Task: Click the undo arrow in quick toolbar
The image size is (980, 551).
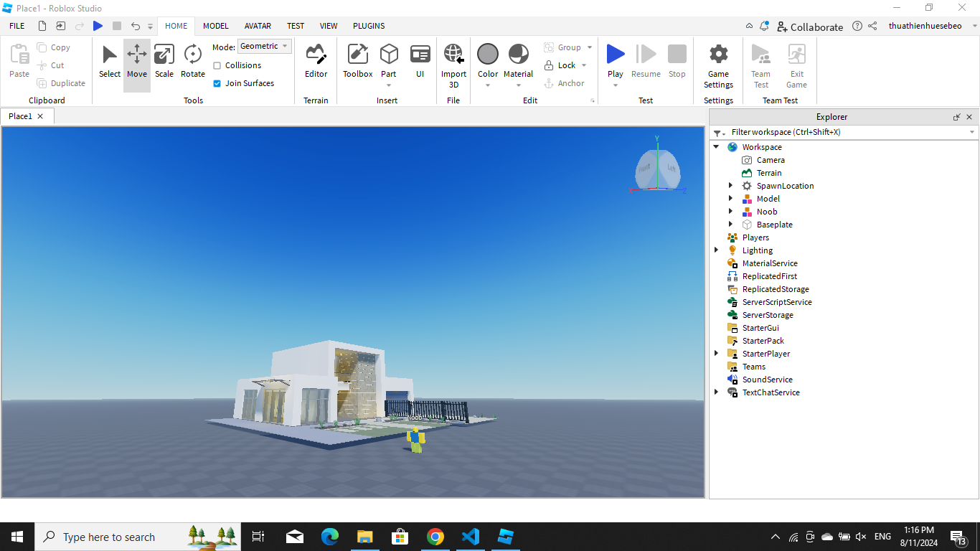Action: pyautogui.click(x=136, y=26)
